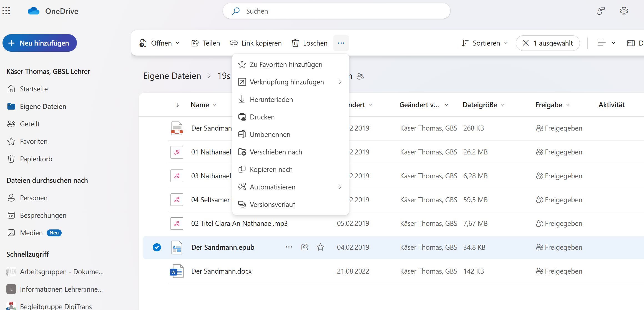The image size is (644, 310).
Task: Open the Dateigröße column dropdown
Action: (x=503, y=105)
